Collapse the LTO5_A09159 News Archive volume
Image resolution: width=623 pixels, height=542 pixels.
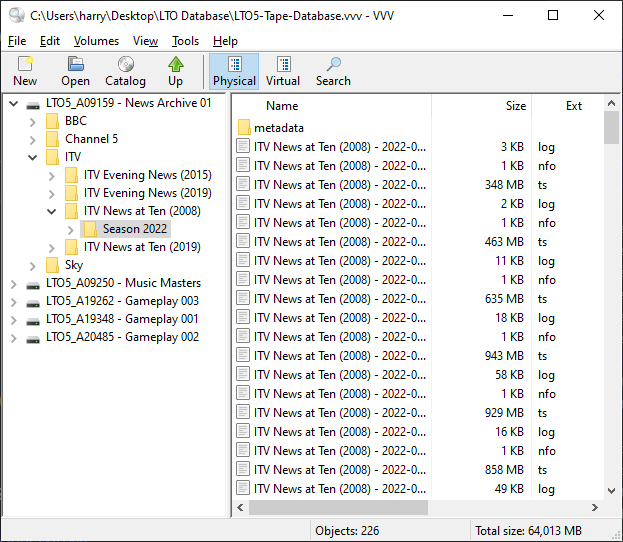14,103
